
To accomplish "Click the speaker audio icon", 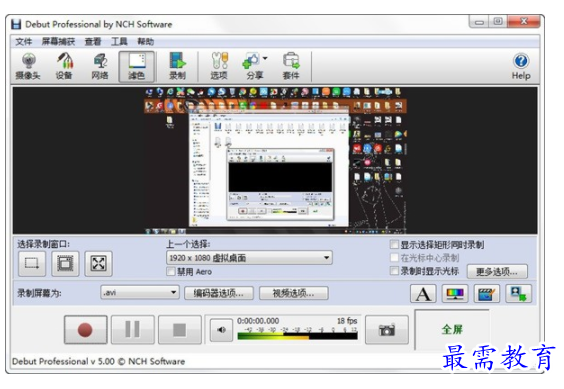I will 222,330.
